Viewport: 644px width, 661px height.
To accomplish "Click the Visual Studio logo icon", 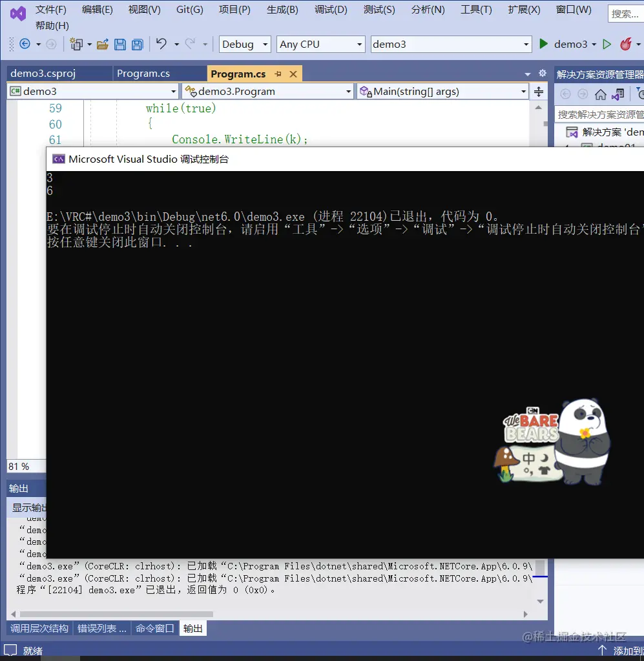I will [17, 14].
